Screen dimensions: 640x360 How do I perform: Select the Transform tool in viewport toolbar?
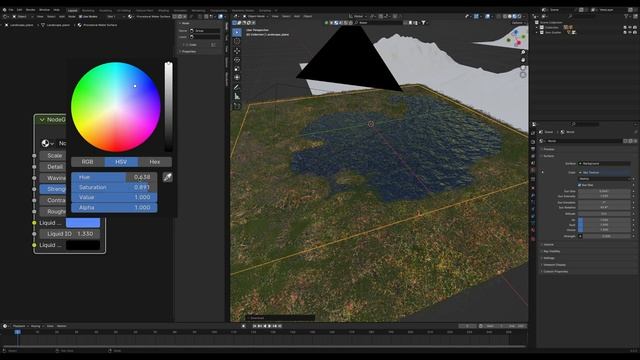pos(237,78)
